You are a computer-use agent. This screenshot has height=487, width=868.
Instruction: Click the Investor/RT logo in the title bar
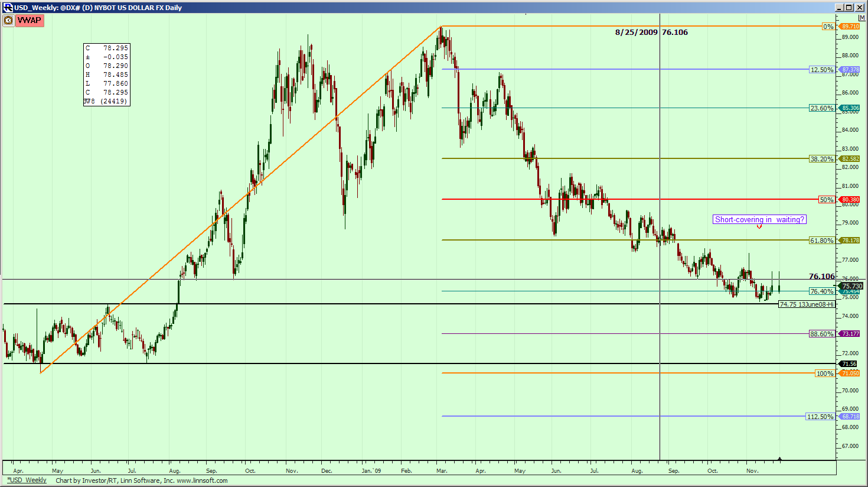tap(8, 8)
